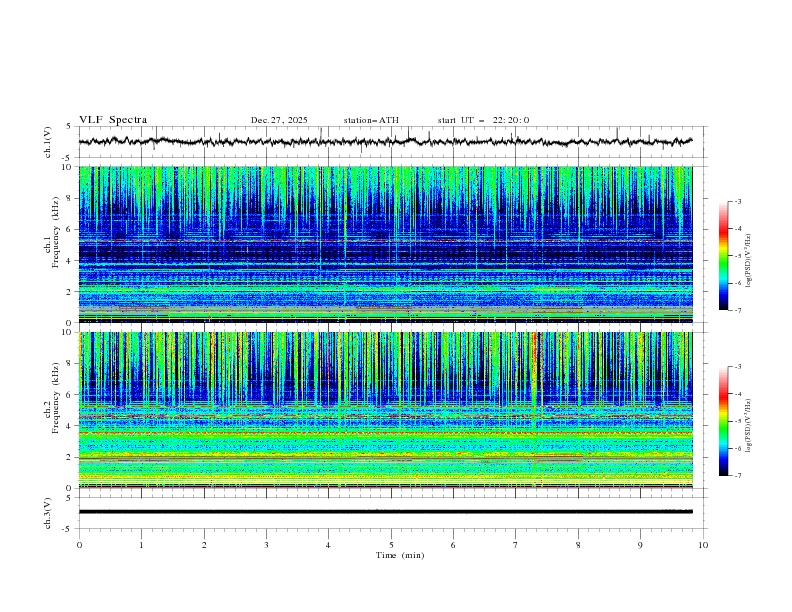Screen dimensions: 792x612
Task: Click time axis tick label '1'
Action: (x=141, y=545)
